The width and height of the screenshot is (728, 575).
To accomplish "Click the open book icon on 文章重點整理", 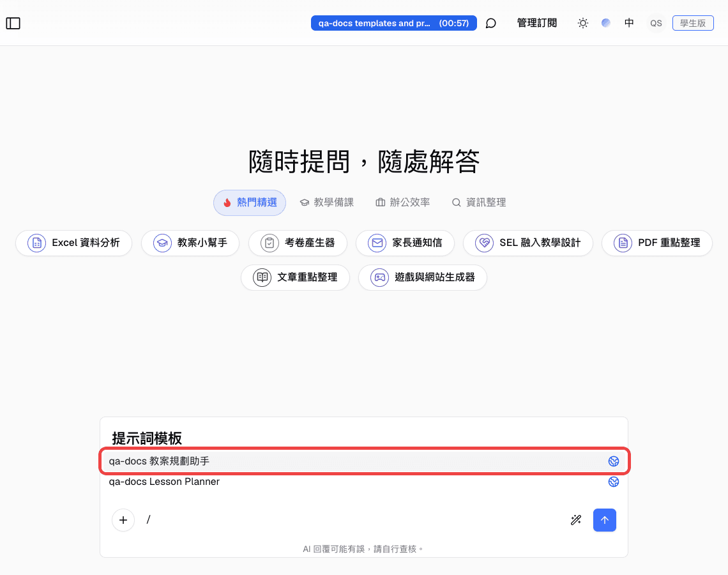I will [262, 278].
